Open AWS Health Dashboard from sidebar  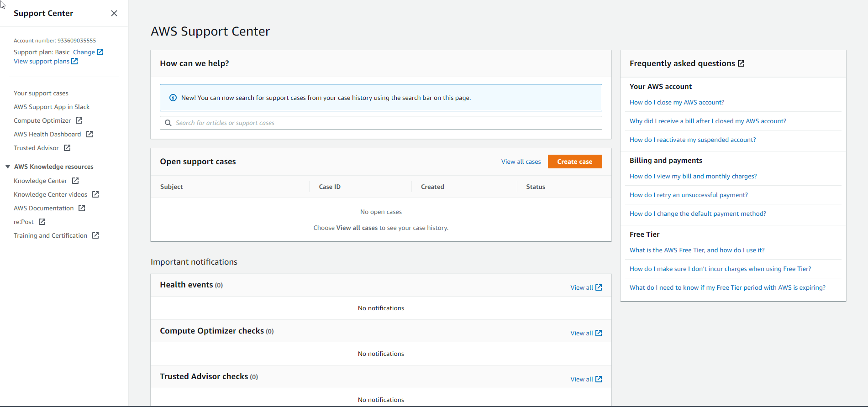(47, 134)
